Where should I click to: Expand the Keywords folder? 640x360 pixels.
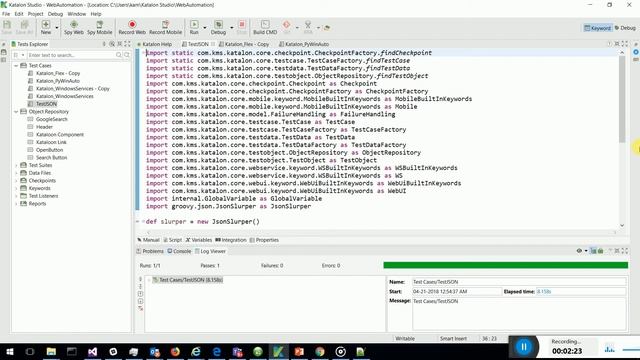16,188
